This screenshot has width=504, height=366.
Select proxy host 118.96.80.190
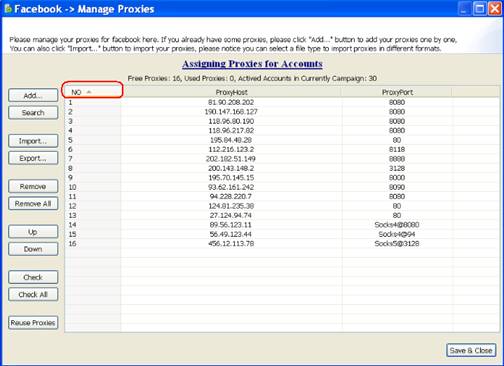pyautogui.click(x=231, y=121)
